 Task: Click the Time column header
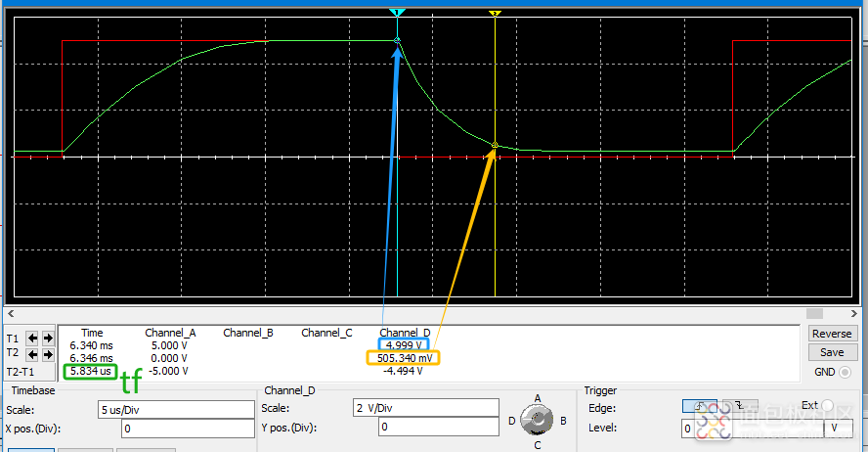[92, 333]
